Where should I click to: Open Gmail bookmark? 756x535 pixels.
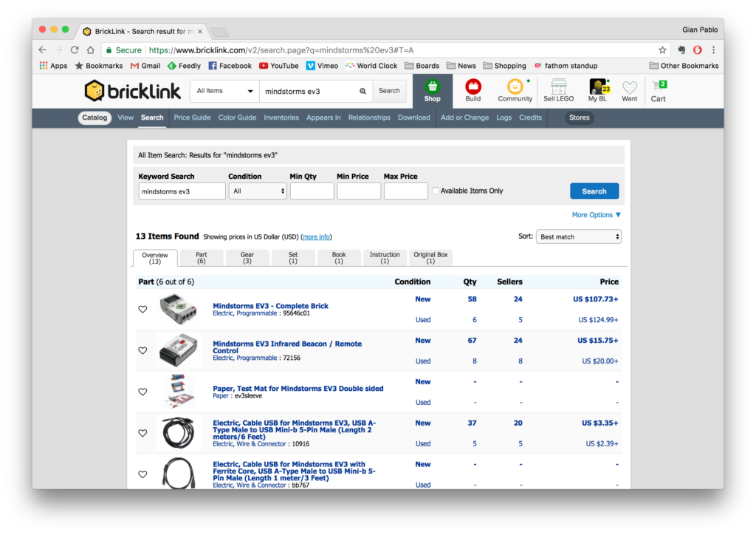(x=145, y=66)
